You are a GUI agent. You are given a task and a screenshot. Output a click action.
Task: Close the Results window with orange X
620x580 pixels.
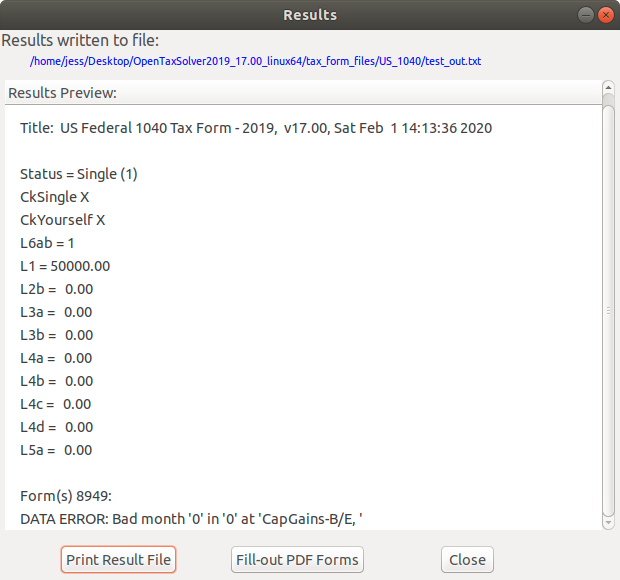[x=605, y=15]
